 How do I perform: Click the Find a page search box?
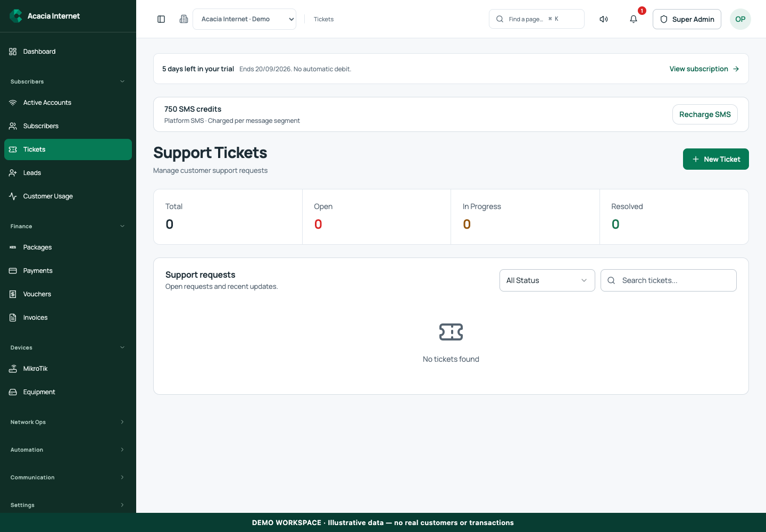pyautogui.click(x=536, y=19)
